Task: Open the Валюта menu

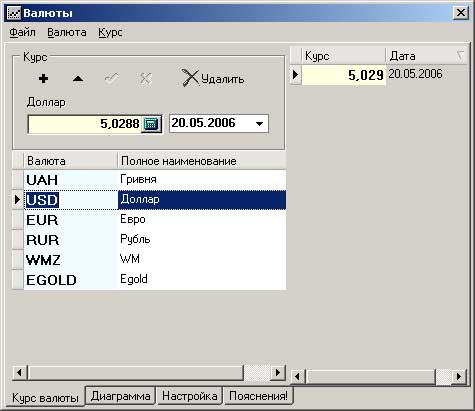Action: tap(67, 33)
